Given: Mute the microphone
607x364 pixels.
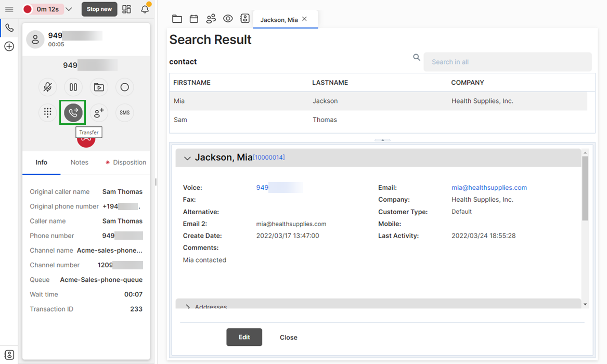Looking at the screenshot, I should [48, 87].
